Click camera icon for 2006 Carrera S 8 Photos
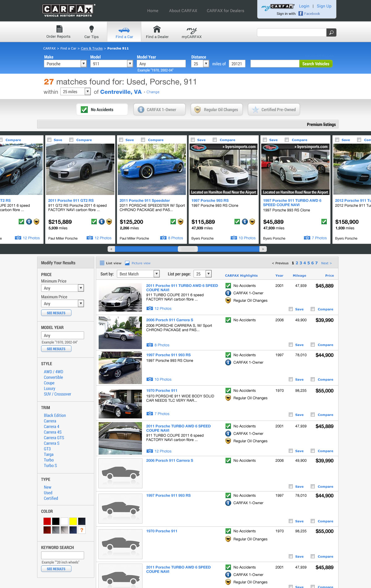This screenshot has height=588, width=371. [x=150, y=345]
